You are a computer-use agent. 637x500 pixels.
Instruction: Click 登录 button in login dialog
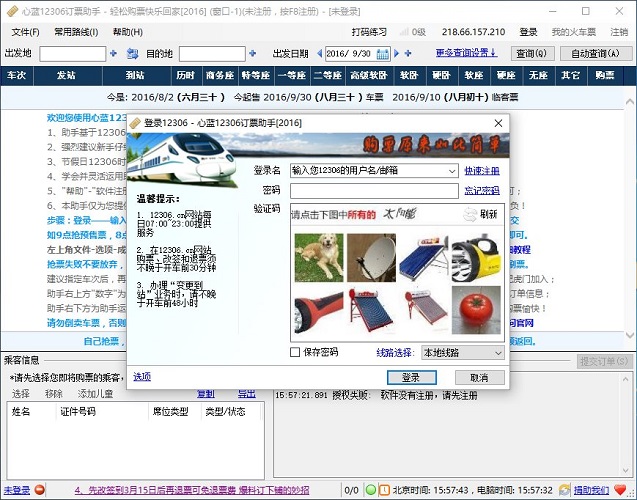[x=412, y=377]
